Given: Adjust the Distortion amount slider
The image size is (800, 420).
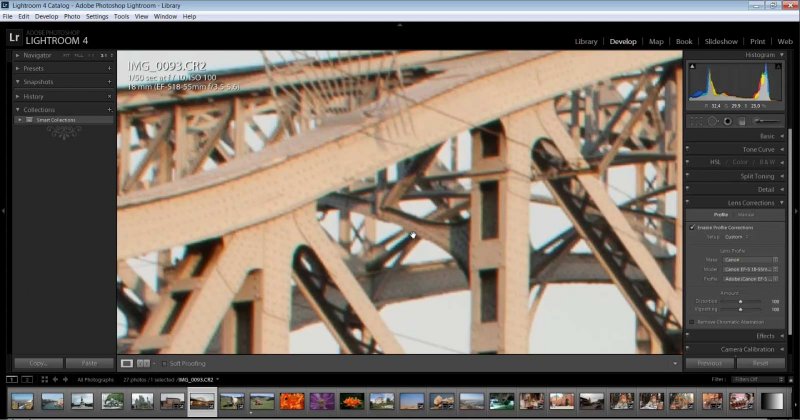Looking at the screenshot, I should [740, 300].
